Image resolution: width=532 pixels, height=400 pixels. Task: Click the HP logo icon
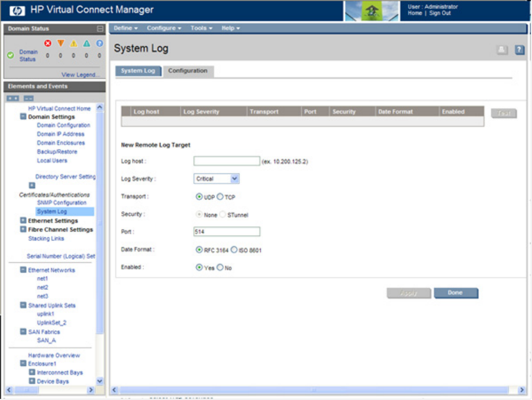coord(14,10)
